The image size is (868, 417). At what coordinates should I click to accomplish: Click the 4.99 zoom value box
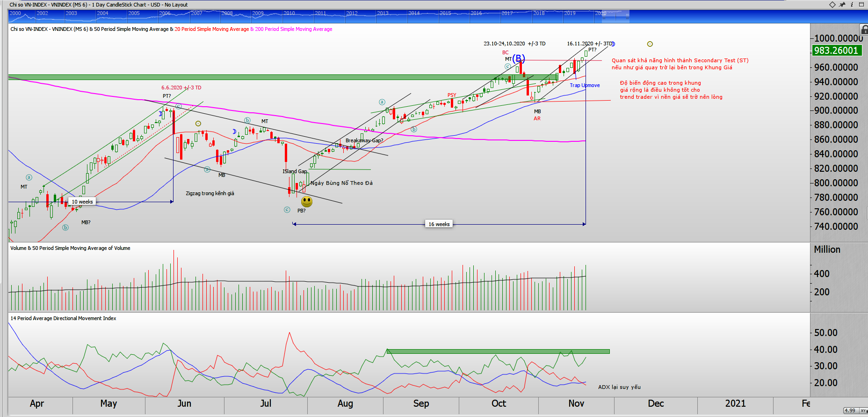coord(850,410)
